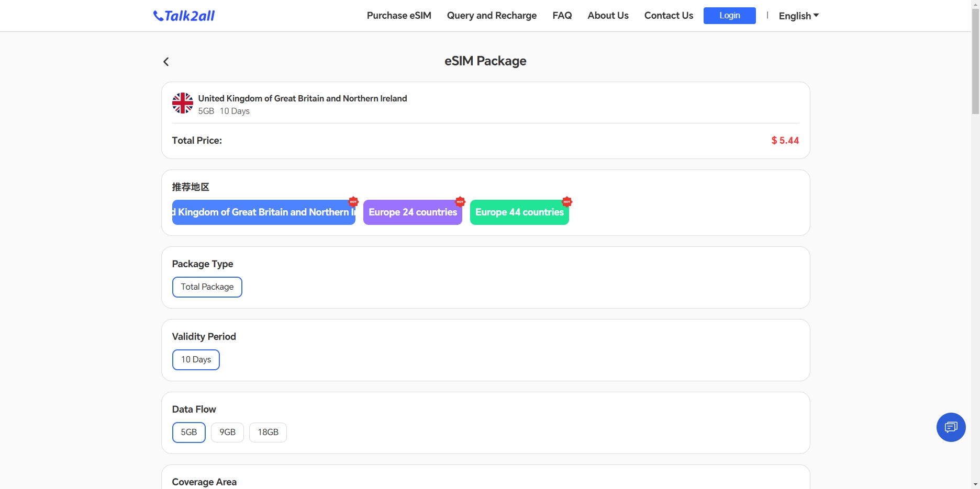
Task: Pick the green Europe 44 countries chip
Action: (519, 213)
